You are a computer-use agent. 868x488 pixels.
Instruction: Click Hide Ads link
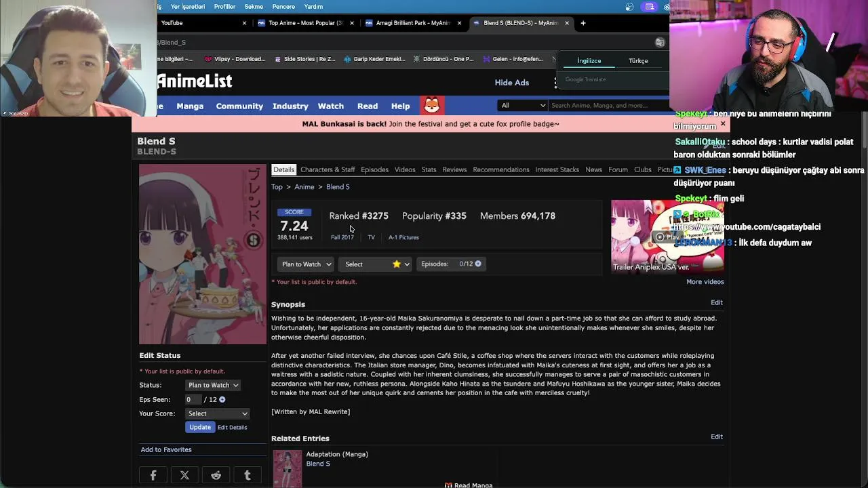(x=512, y=83)
